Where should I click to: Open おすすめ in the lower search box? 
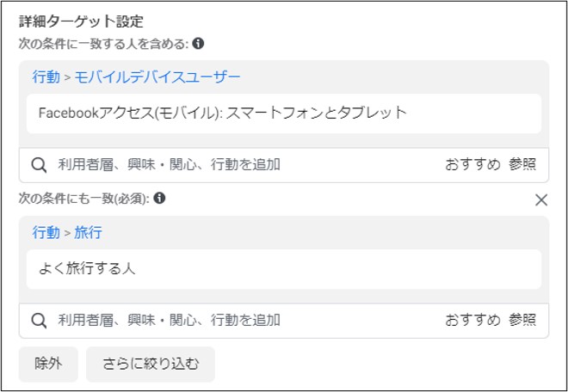472,321
